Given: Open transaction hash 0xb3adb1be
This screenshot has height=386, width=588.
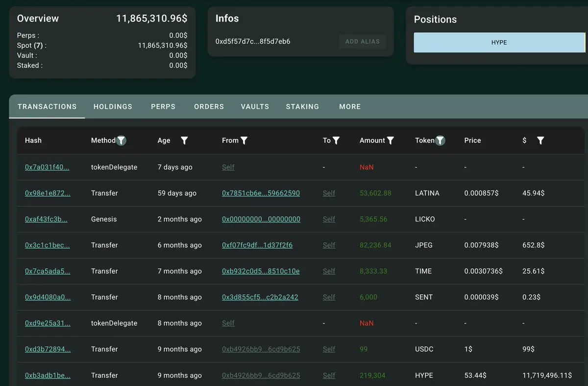Looking at the screenshot, I should [x=48, y=375].
